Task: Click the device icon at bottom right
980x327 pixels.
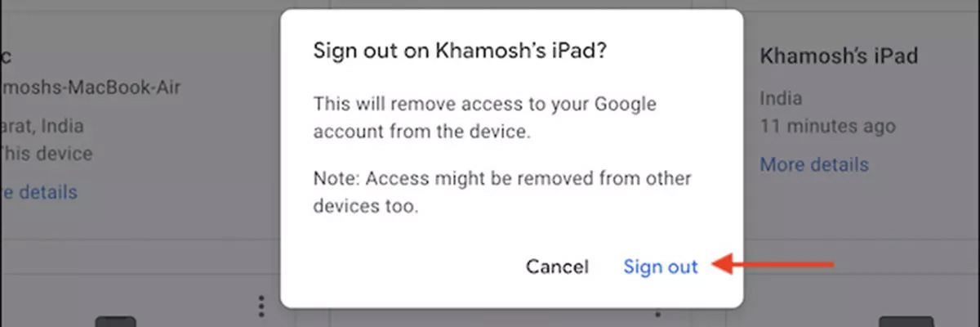Action: [905, 321]
